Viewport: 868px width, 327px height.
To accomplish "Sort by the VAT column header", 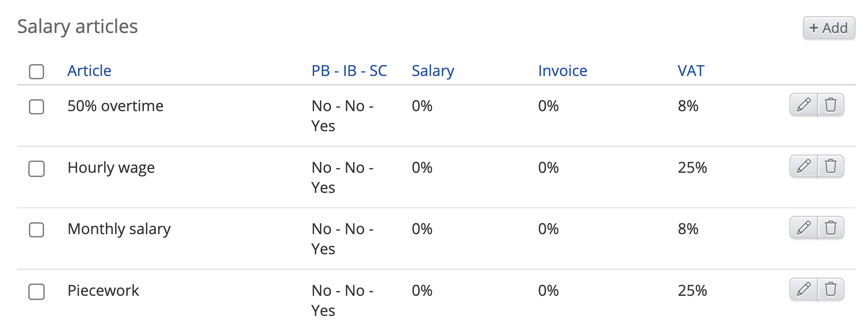I will pos(691,71).
